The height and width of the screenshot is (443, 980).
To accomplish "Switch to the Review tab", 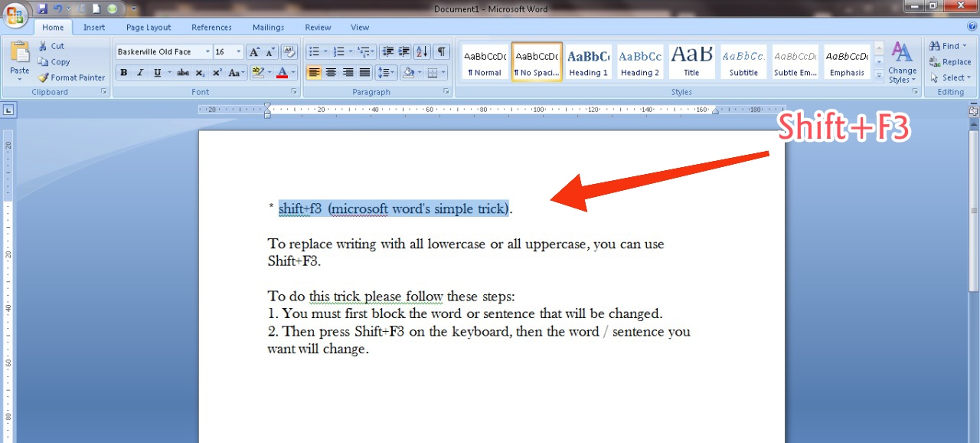I will click(318, 28).
